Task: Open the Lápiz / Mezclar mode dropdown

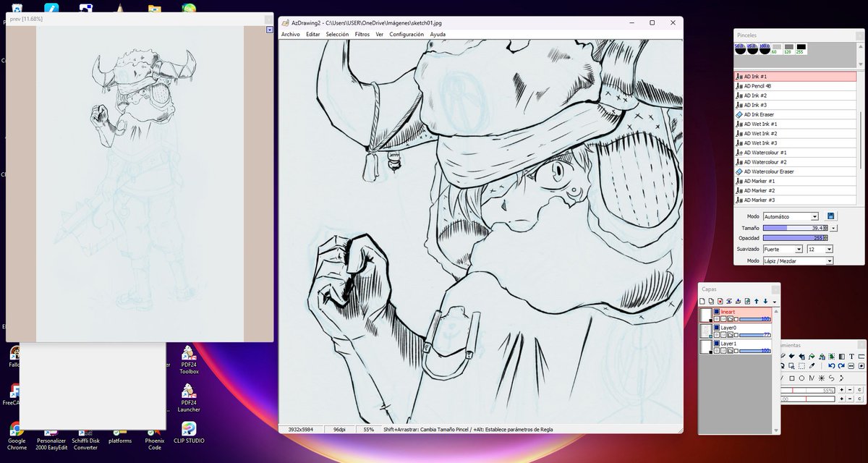Action: [x=798, y=260]
